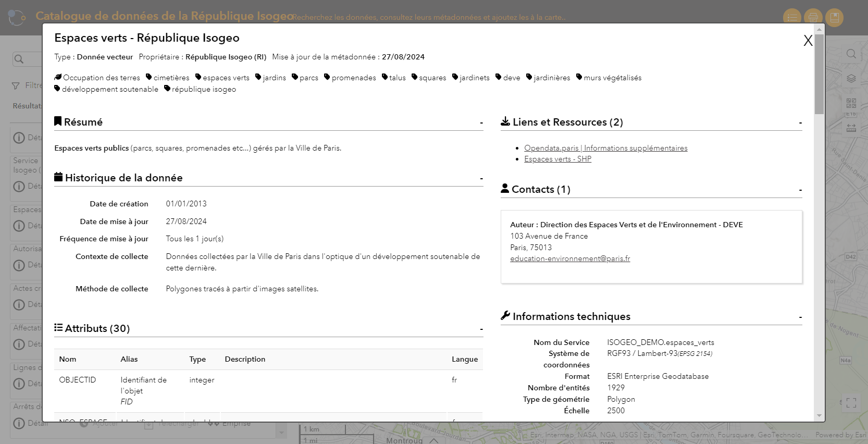
Task: Collapse the Liens et Ressources section
Action: pos(800,123)
